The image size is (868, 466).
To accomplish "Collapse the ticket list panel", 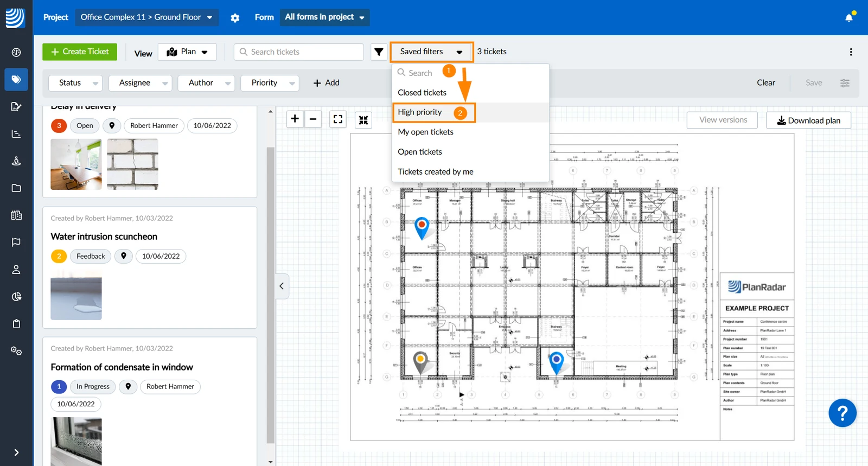I will point(282,286).
